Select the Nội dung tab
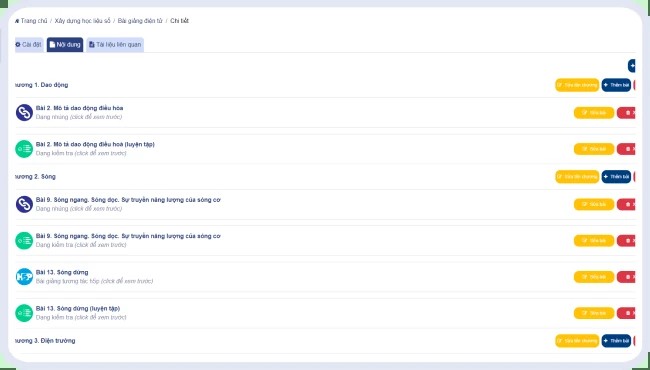Screen dimensions: 650x370 pyautogui.click(x=65, y=44)
